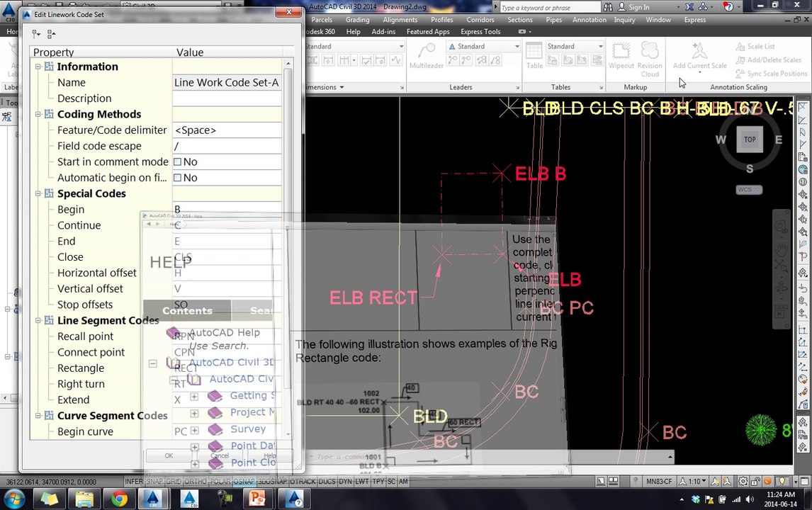Open PowerPoint from the taskbar

click(x=257, y=499)
